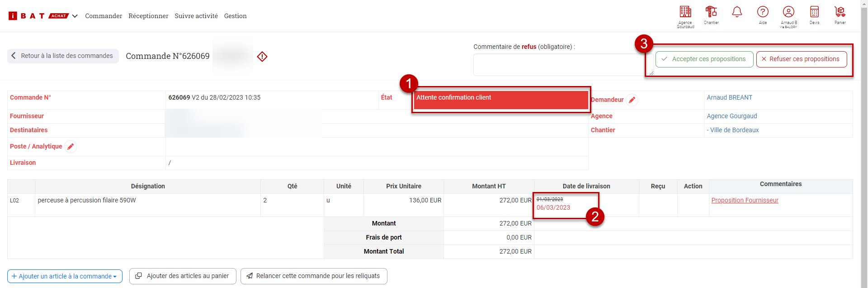The width and height of the screenshot is (868, 288).
Task: Open the Devis calculator icon
Action: (814, 12)
